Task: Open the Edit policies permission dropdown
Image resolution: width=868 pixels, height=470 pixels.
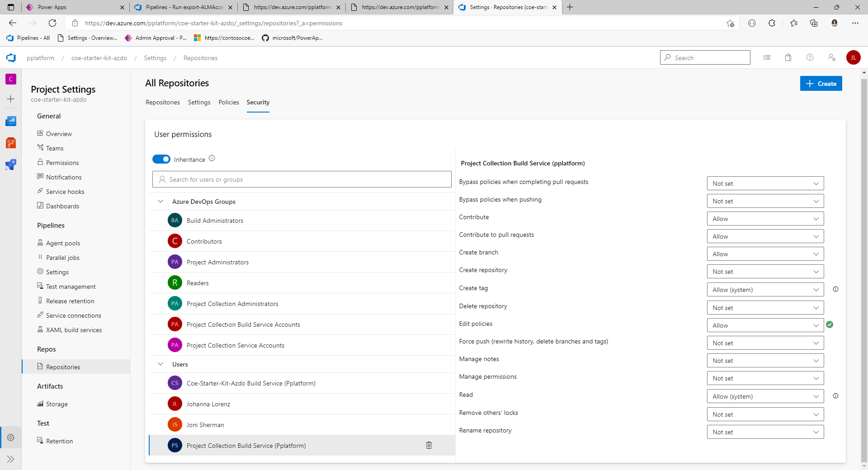Action: point(765,325)
